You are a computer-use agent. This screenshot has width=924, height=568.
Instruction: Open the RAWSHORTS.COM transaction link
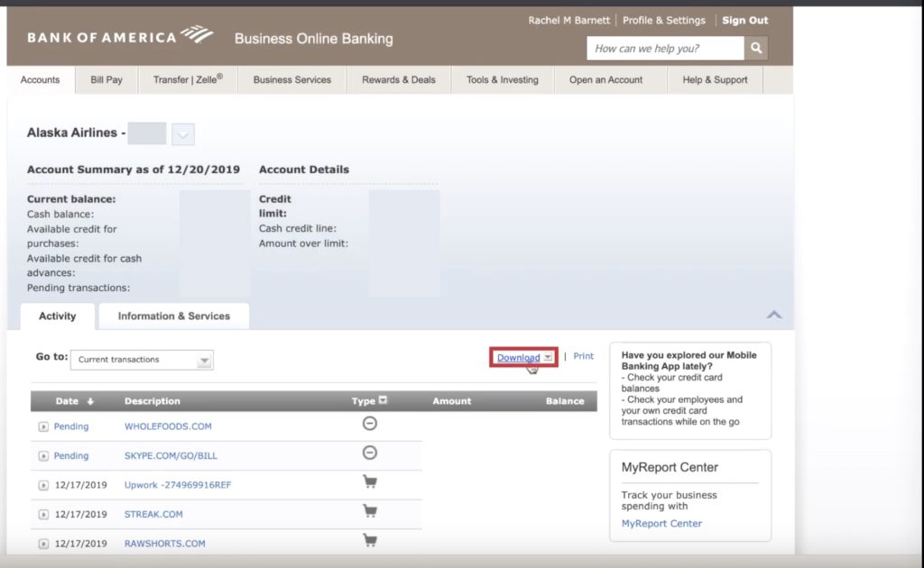click(x=164, y=544)
